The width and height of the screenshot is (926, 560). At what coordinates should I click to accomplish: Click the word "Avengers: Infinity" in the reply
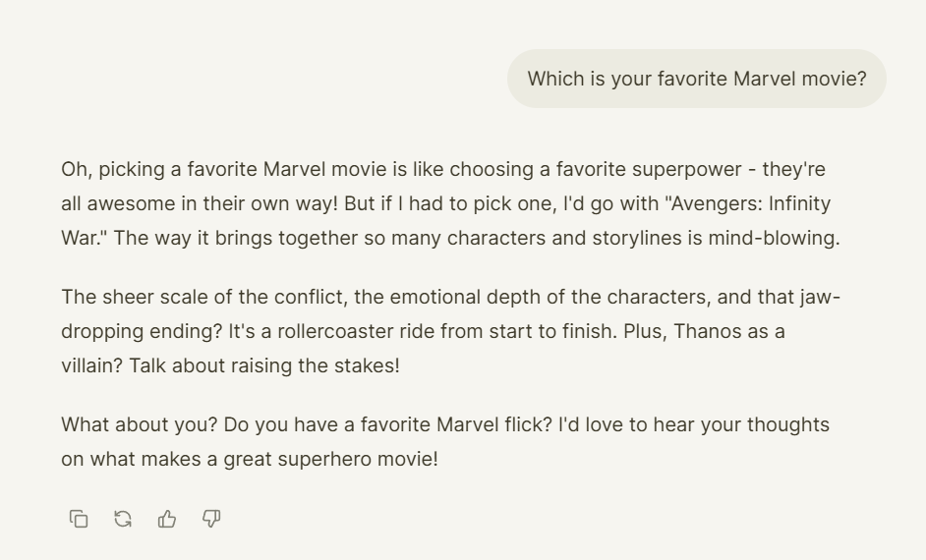coord(751,203)
